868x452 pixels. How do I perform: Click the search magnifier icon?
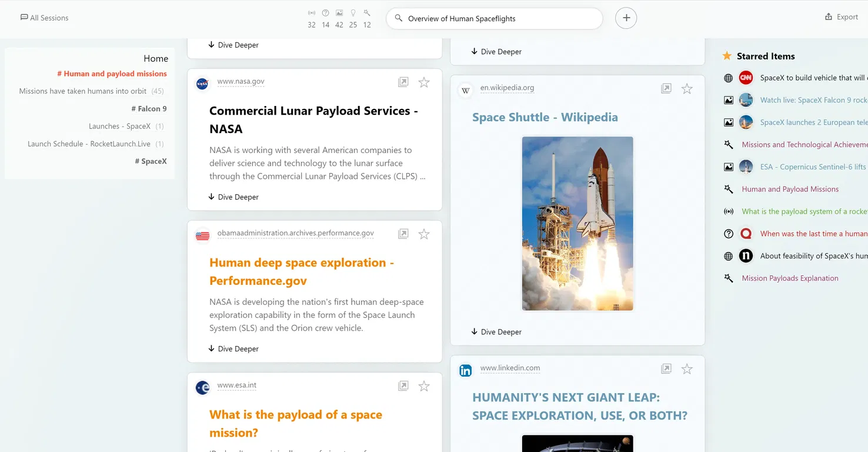(399, 18)
